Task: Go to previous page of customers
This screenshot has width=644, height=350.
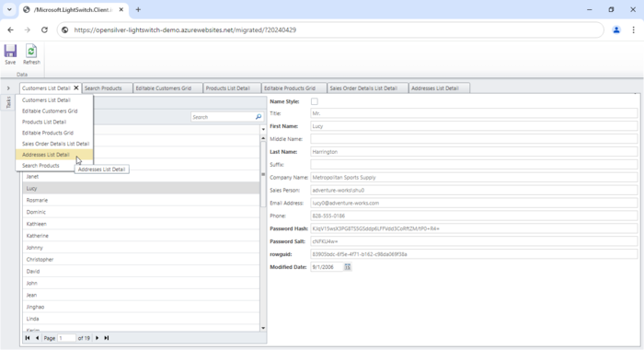Action: 38,338
